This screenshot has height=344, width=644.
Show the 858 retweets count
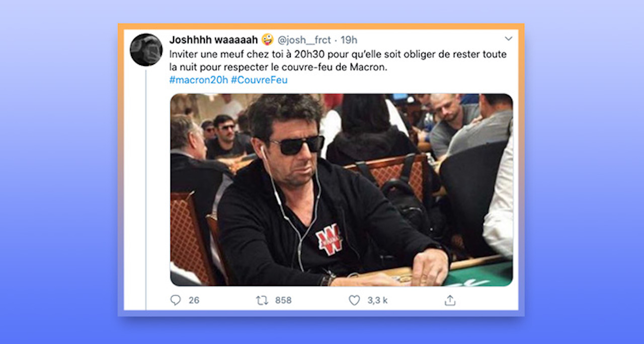[x=283, y=300]
